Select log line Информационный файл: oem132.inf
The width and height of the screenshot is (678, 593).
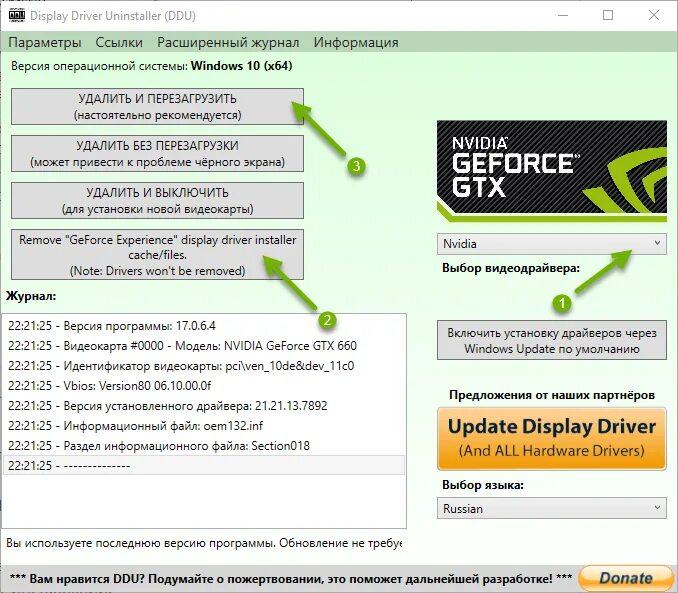click(x=204, y=426)
